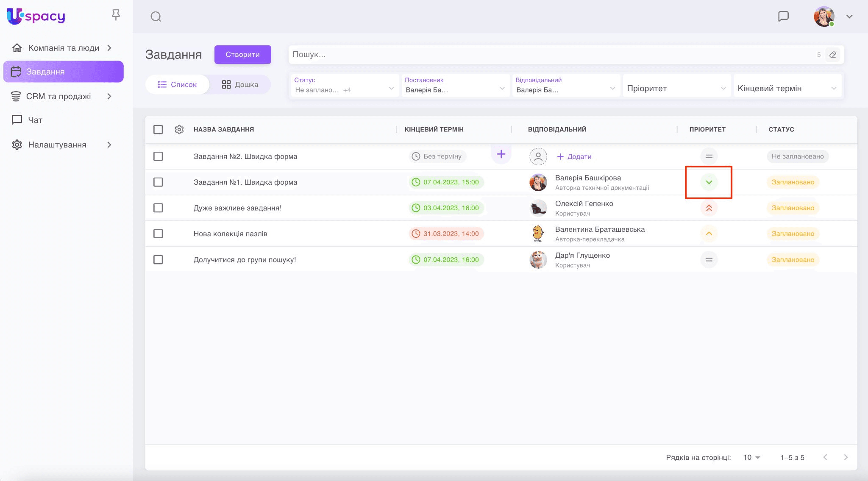Open the chat bubble icon in header

(x=783, y=16)
